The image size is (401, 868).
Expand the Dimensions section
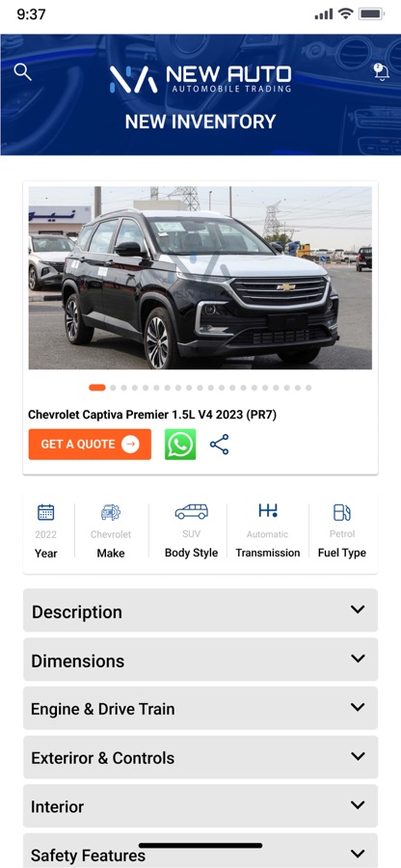pyautogui.click(x=200, y=660)
